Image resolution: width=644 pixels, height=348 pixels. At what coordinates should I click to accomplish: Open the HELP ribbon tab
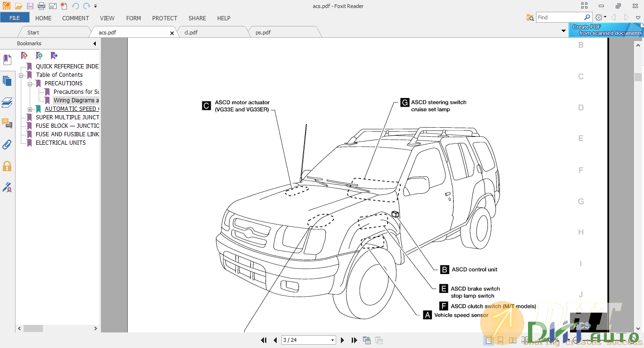pos(223,18)
